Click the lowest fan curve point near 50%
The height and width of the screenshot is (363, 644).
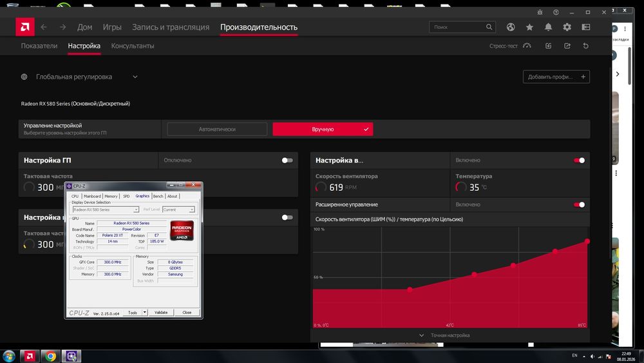pos(410,289)
